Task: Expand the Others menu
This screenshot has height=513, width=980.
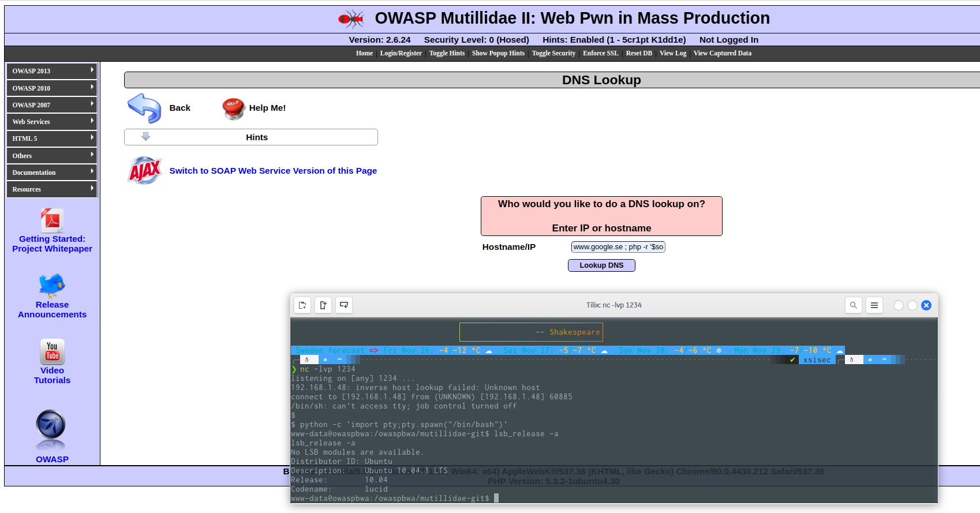Action: pos(52,156)
